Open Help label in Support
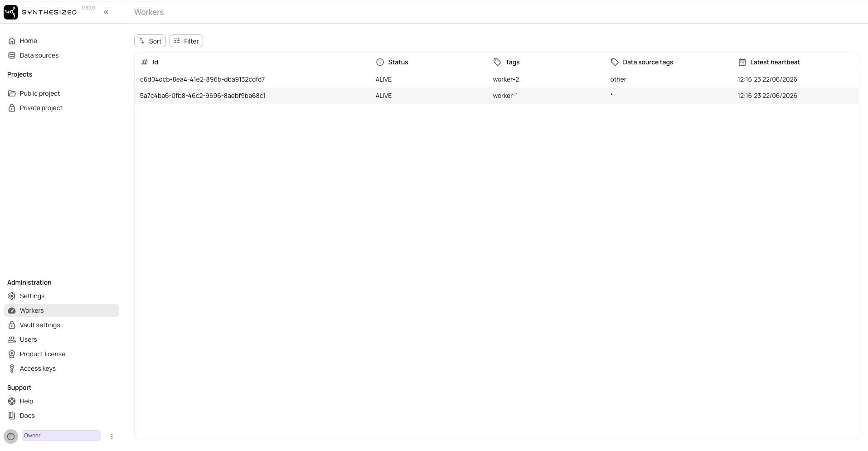The width and height of the screenshot is (868, 451). click(x=26, y=401)
